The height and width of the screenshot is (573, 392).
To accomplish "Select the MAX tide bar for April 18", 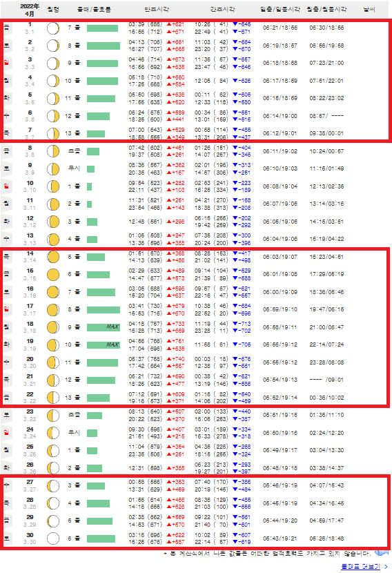I will coord(104,327).
